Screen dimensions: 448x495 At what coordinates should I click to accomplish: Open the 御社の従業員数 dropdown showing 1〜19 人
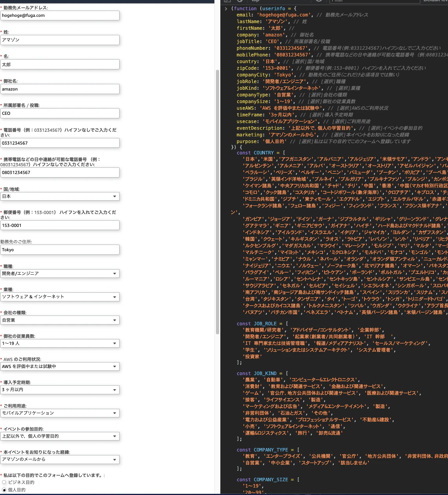pos(60,343)
